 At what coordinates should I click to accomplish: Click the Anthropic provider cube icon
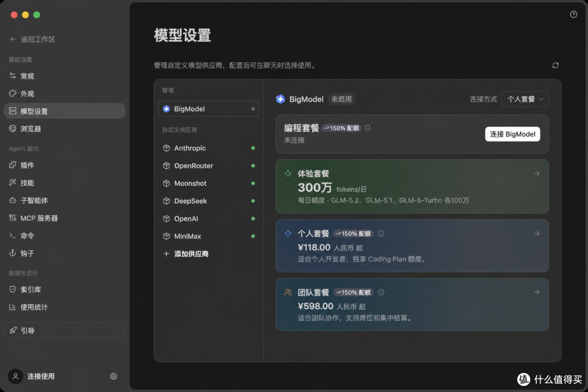[x=167, y=148]
